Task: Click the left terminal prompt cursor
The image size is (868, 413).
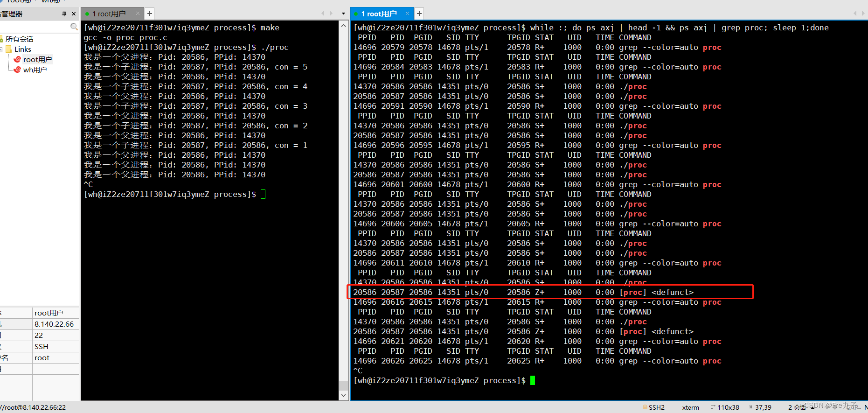Action: tap(263, 194)
